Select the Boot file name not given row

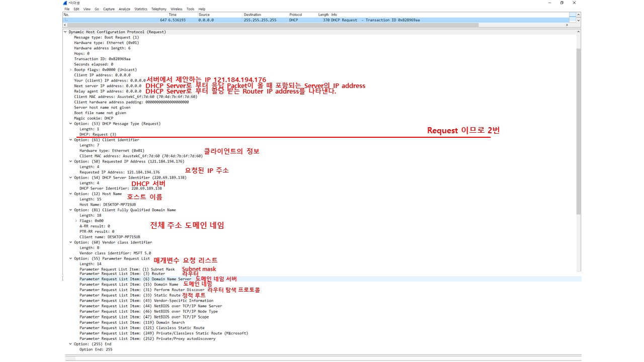click(x=100, y=113)
